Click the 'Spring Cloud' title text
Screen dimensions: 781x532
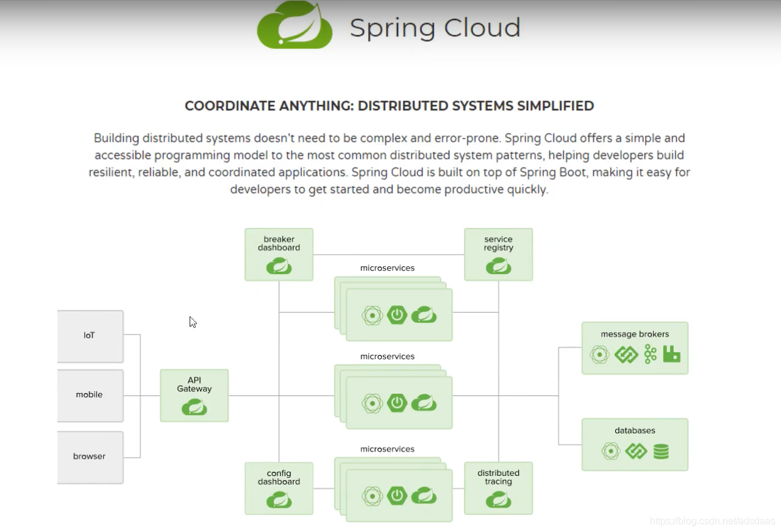pyautogui.click(x=435, y=28)
